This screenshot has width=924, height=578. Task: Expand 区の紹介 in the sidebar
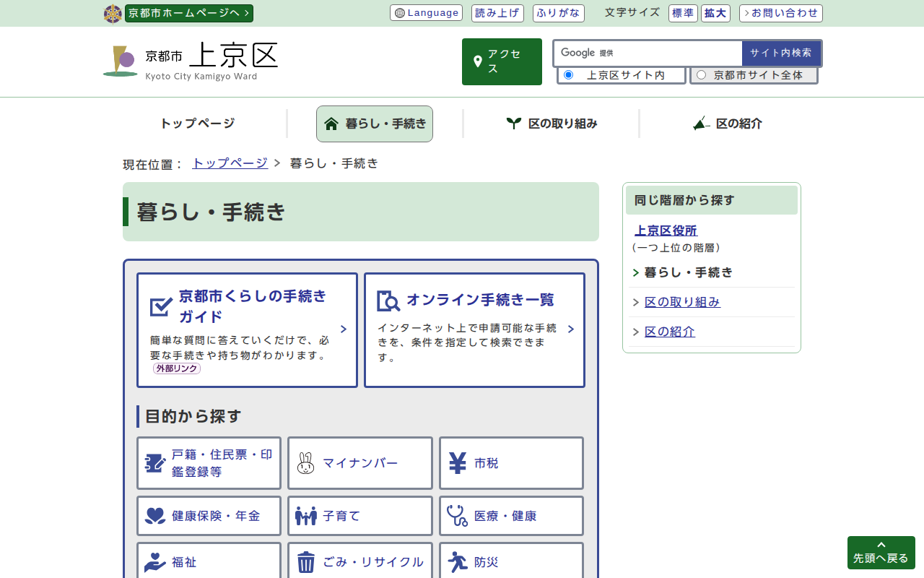[669, 332]
